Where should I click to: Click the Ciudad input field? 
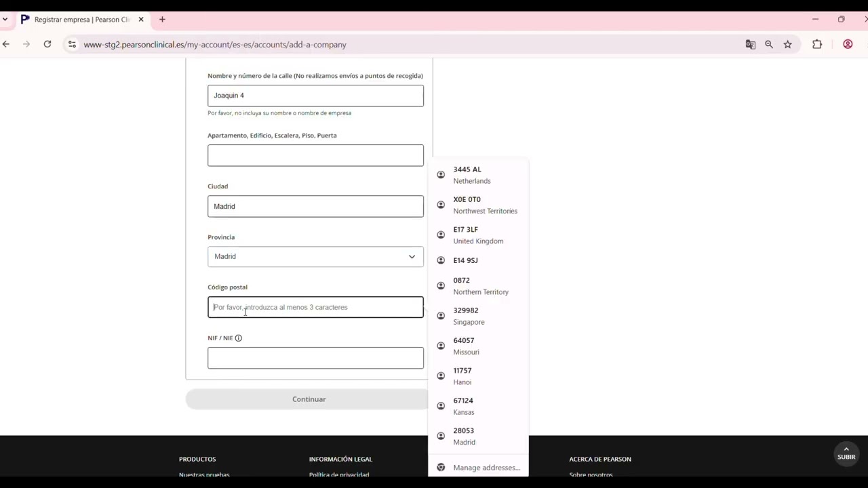pyautogui.click(x=315, y=206)
